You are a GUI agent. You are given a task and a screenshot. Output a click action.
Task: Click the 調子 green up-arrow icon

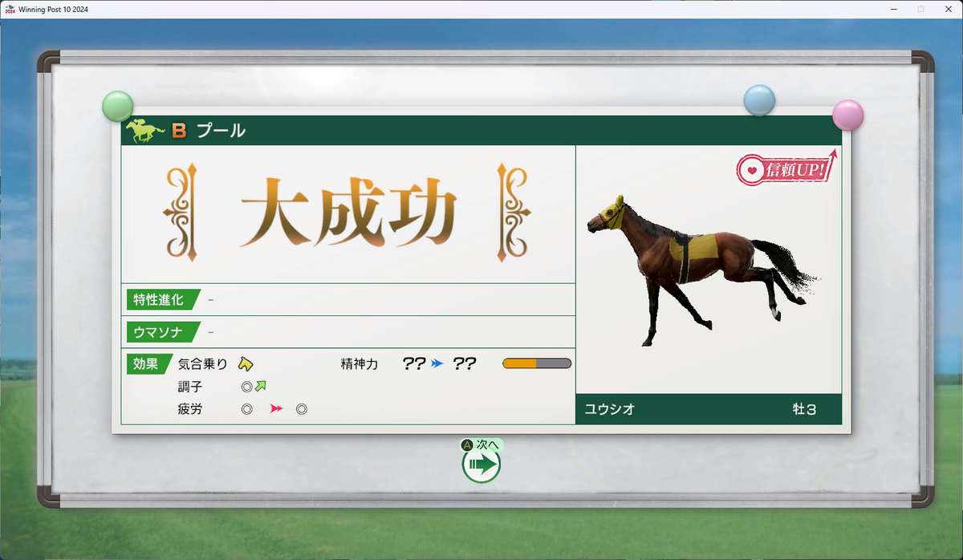coord(260,386)
